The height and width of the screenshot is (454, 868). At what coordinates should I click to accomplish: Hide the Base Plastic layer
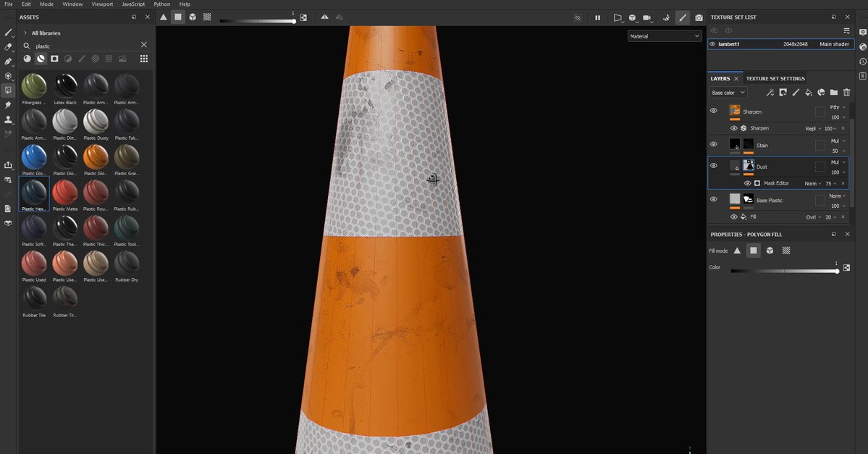714,199
